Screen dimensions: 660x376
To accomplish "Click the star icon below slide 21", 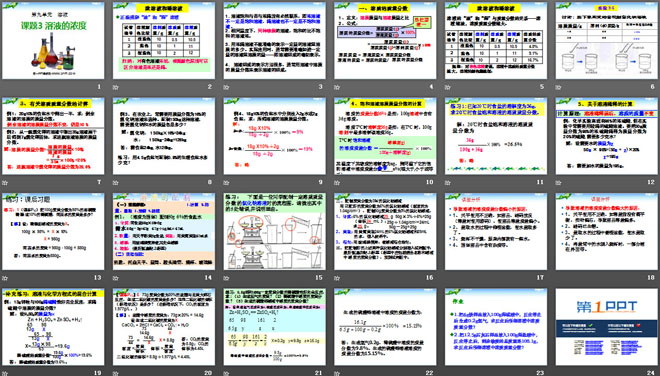I will (226, 373).
